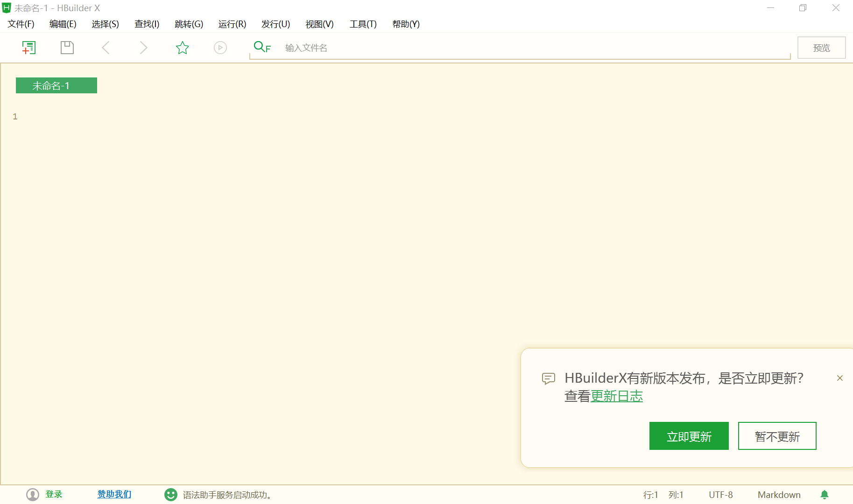The image size is (853, 504).
Task: Select the 未命名-1 editor tab
Action: click(x=56, y=85)
